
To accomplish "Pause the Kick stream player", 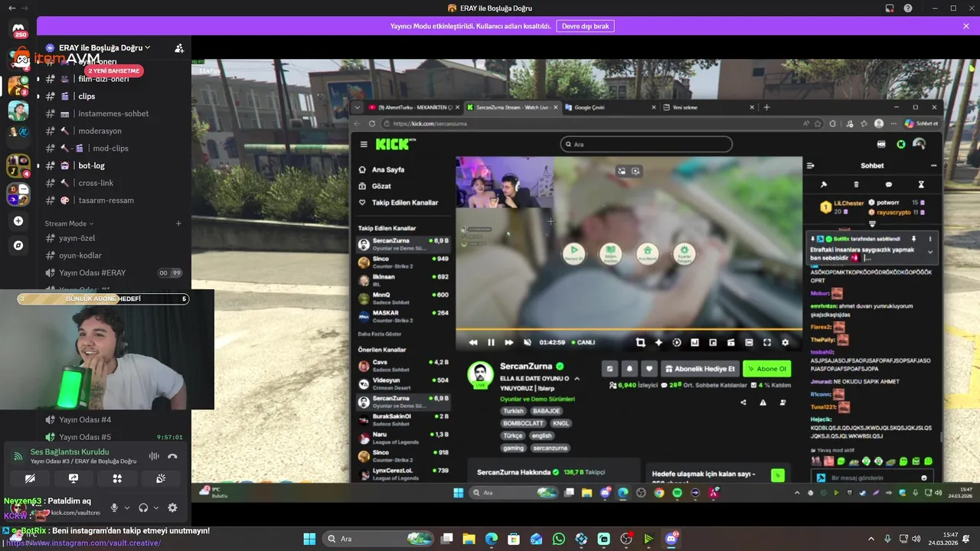I will [x=491, y=343].
